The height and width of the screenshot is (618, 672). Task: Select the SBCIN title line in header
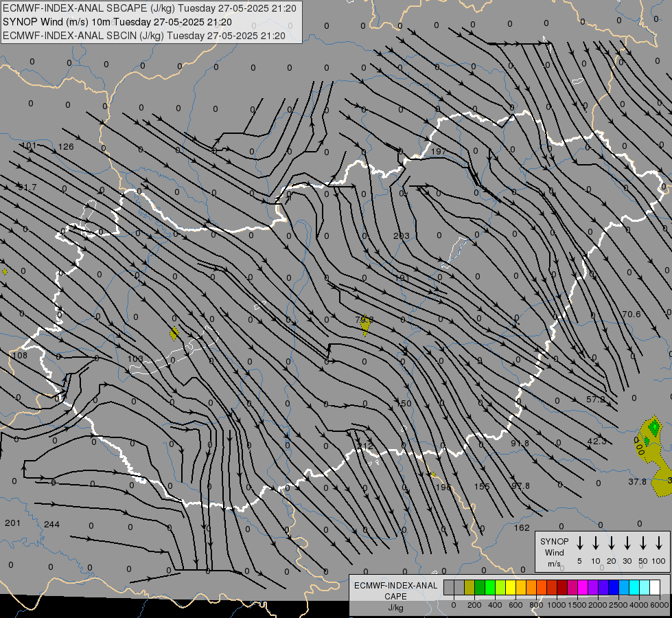tap(144, 36)
